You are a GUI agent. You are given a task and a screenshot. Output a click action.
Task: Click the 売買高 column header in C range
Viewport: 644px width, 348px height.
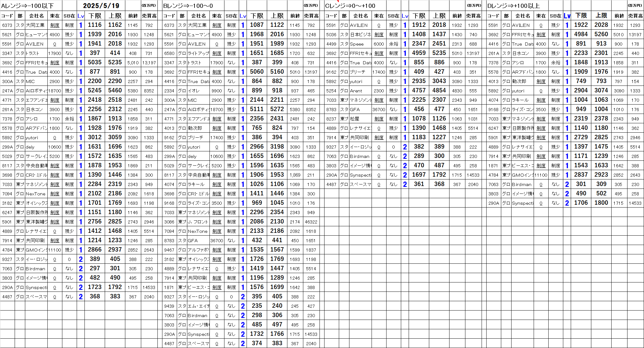[x=473, y=16]
